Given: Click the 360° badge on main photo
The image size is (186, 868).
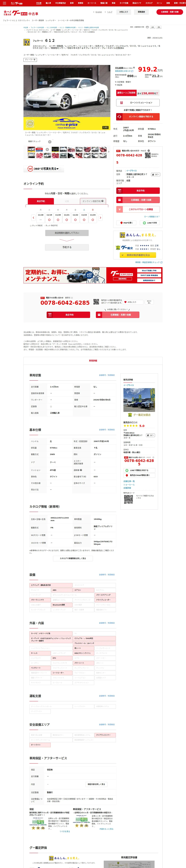Looking at the screenshot, I should (30, 124).
